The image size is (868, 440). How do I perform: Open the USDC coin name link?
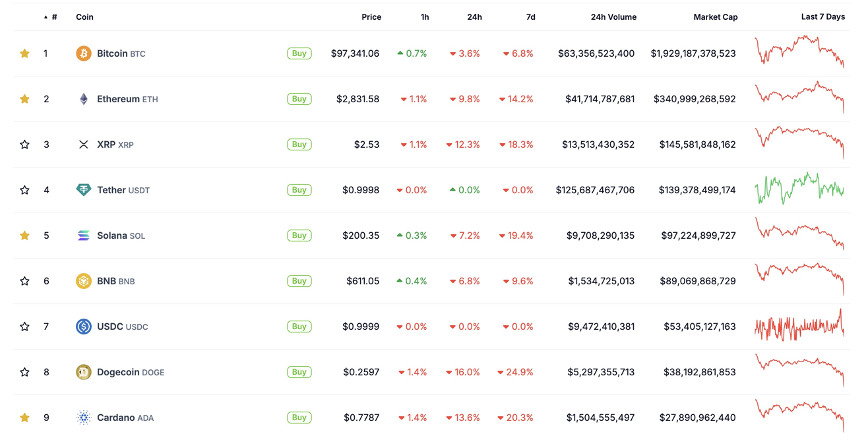[111, 327]
